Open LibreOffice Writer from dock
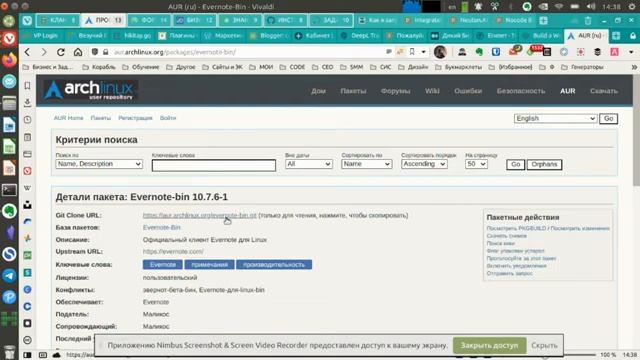Viewport: 640px width, 360px height. coord(9,124)
